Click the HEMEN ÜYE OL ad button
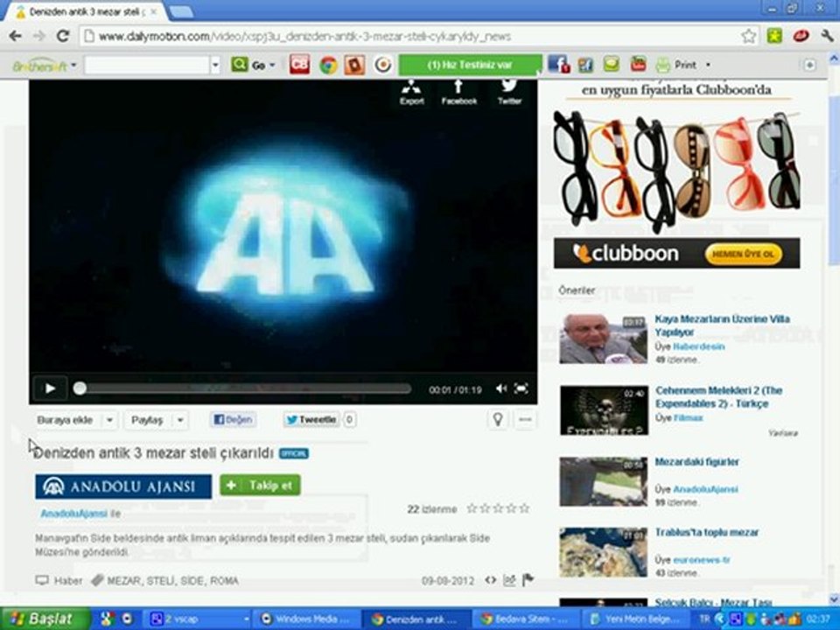Image resolution: width=840 pixels, height=630 pixels. 743,254
